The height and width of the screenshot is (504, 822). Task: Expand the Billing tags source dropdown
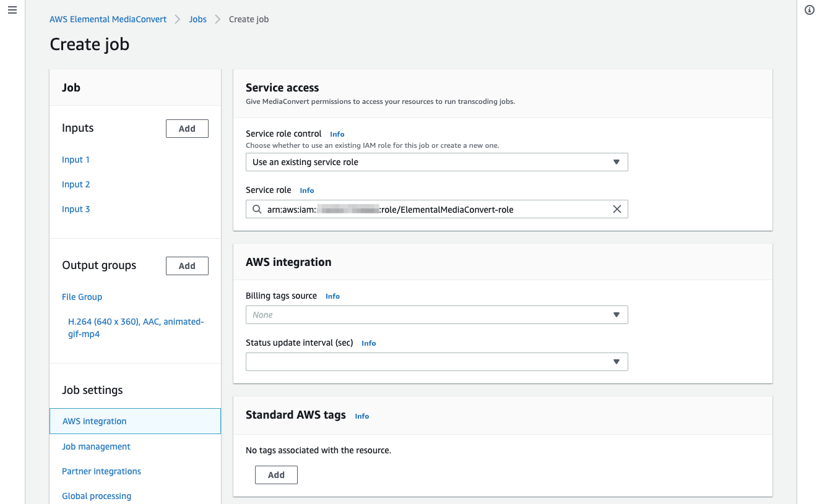click(x=437, y=315)
